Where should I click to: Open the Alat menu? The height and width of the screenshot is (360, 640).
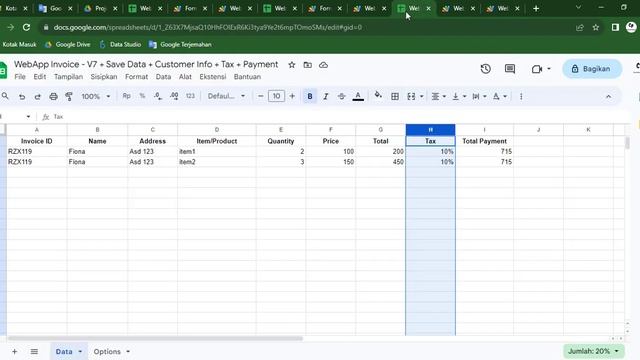click(x=185, y=77)
